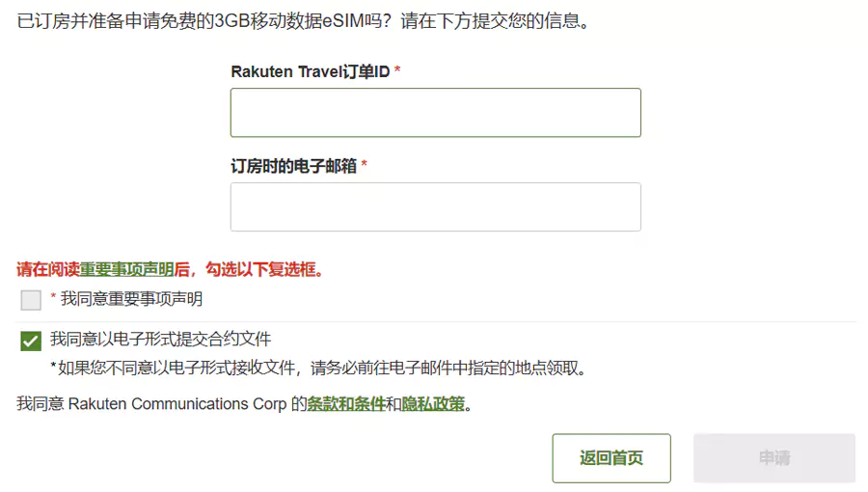This screenshot has height=492, width=868.
Task: Click the 我同意以电子形式提交合约文件 label text
Action: [160, 339]
